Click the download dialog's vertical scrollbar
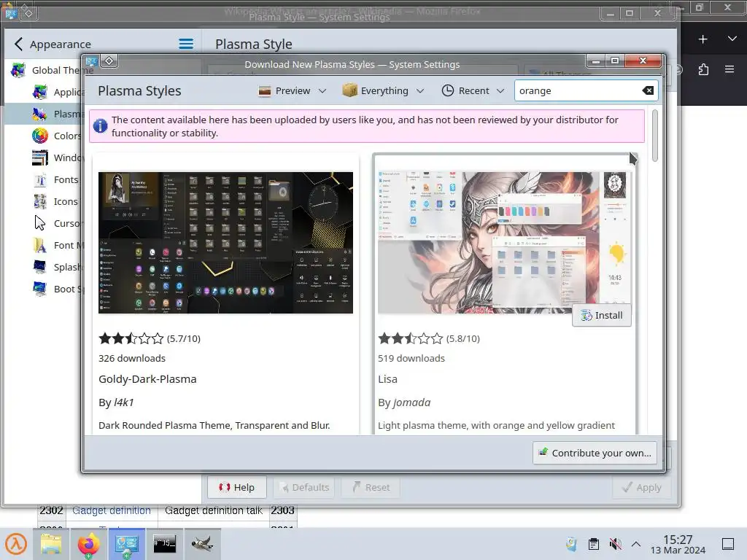 tap(655, 136)
